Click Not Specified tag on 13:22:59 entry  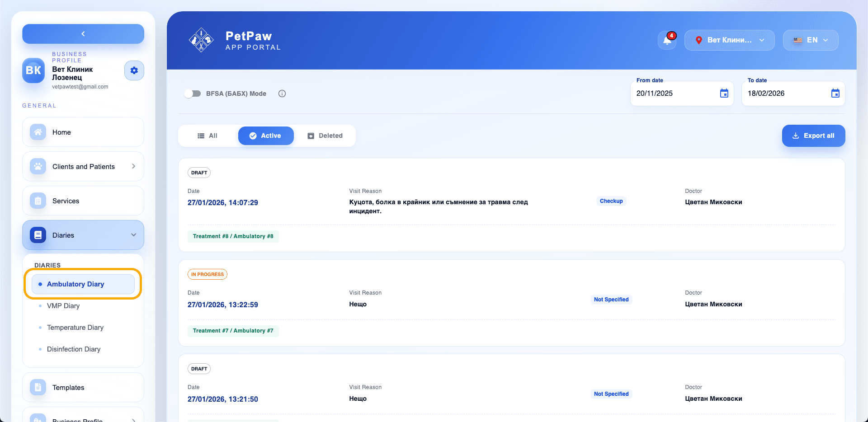pos(611,300)
